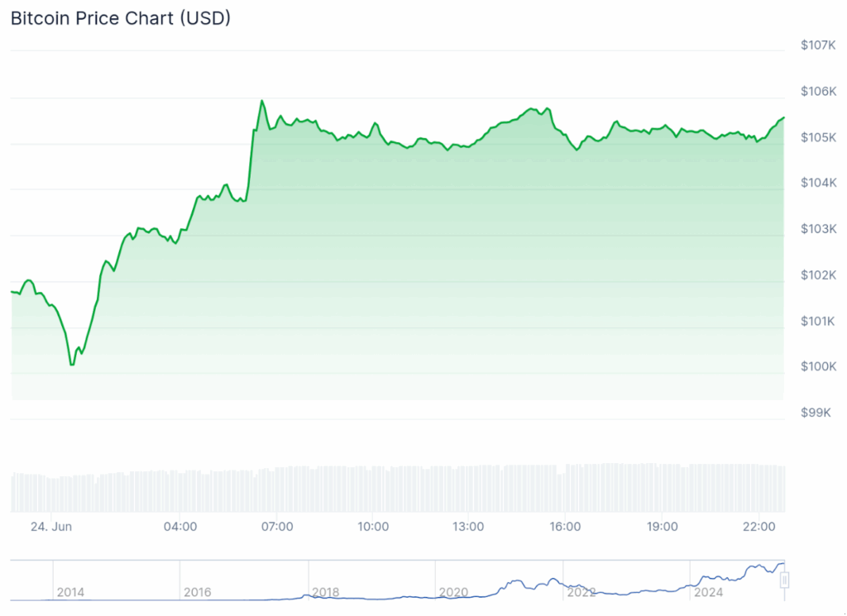The width and height of the screenshot is (847, 616).
Task: Jump to 2018 in the navigator
Action: pyautogui.click(x=326, y=592)
